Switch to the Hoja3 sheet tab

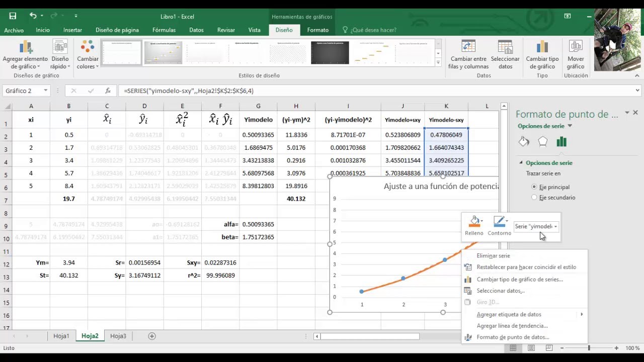point(118,336)
